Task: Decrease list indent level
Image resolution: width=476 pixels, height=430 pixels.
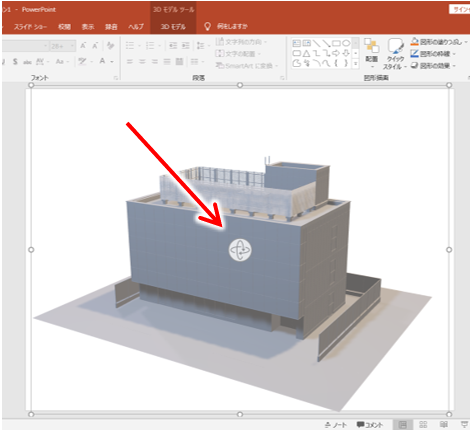Action: pos(173,46)
